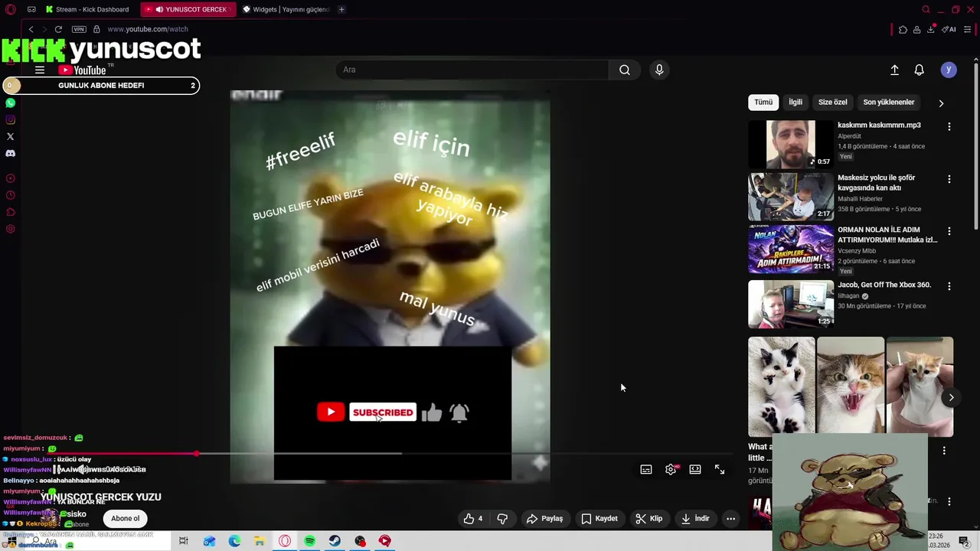Open YouTube notifications bell
Viewport: 980px width, 551px height.
coord(920,70)
